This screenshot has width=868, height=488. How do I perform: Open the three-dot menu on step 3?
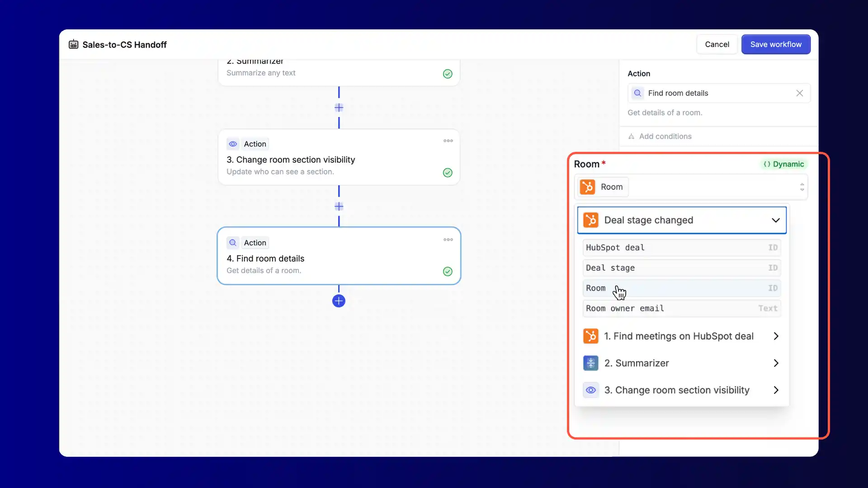coord(448,141)
